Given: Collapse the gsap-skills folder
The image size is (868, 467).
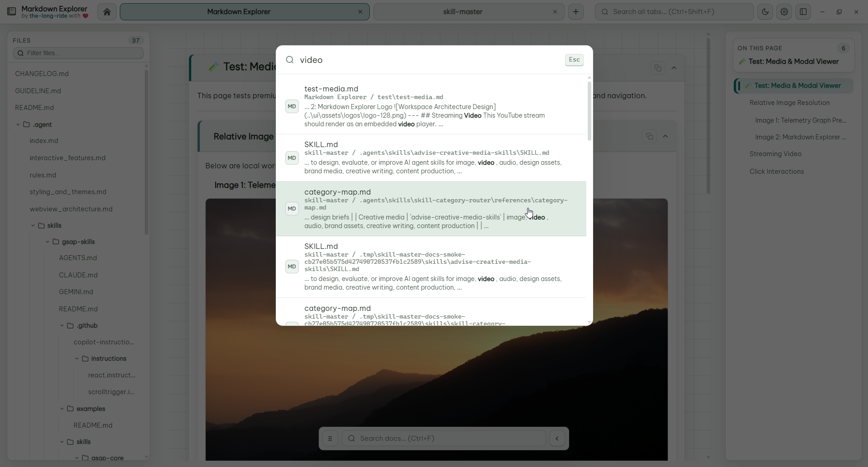Looking at the screenshot, I should 47,242.
